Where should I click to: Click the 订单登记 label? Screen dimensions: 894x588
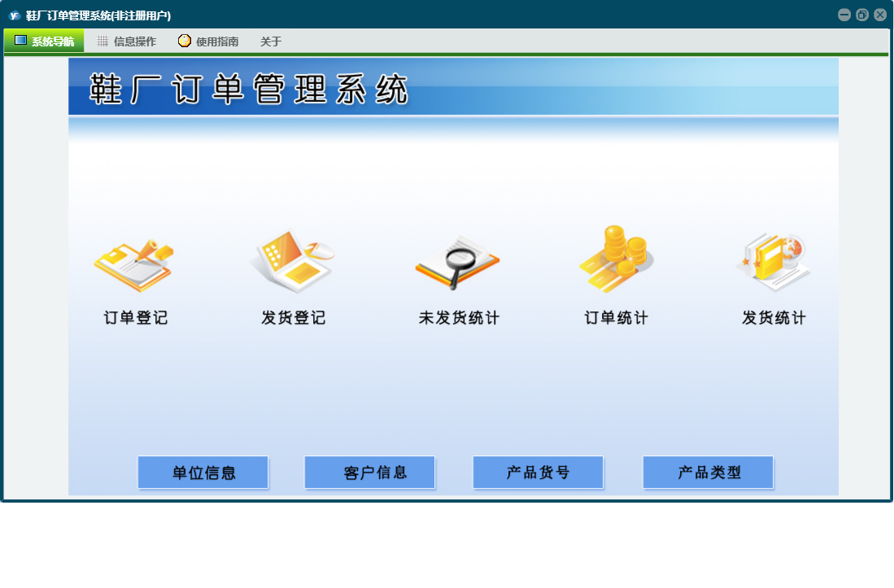pyautogui.click(x=136, y=318)
